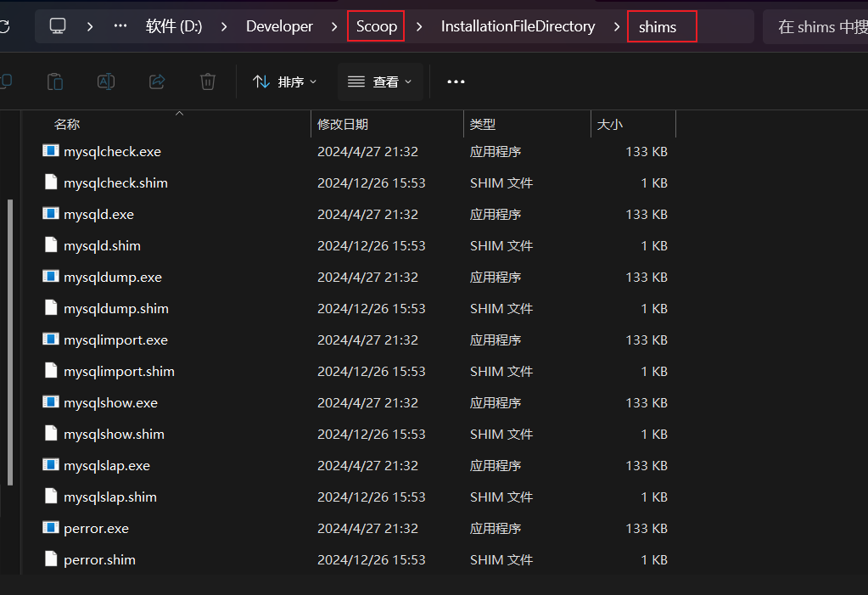
Task: Click the mysqlimport.shim file icon
Action: pyautogui.click(x=51, y=371)
